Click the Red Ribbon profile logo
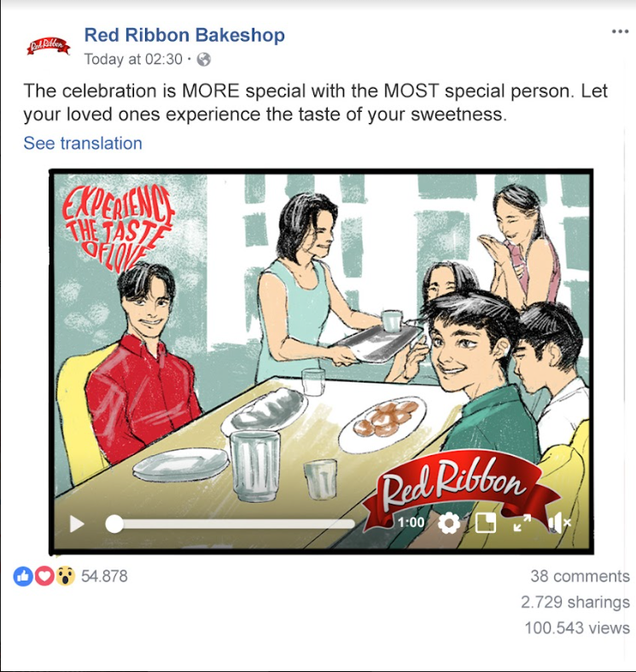636x672 pixels. coord(48,45)
